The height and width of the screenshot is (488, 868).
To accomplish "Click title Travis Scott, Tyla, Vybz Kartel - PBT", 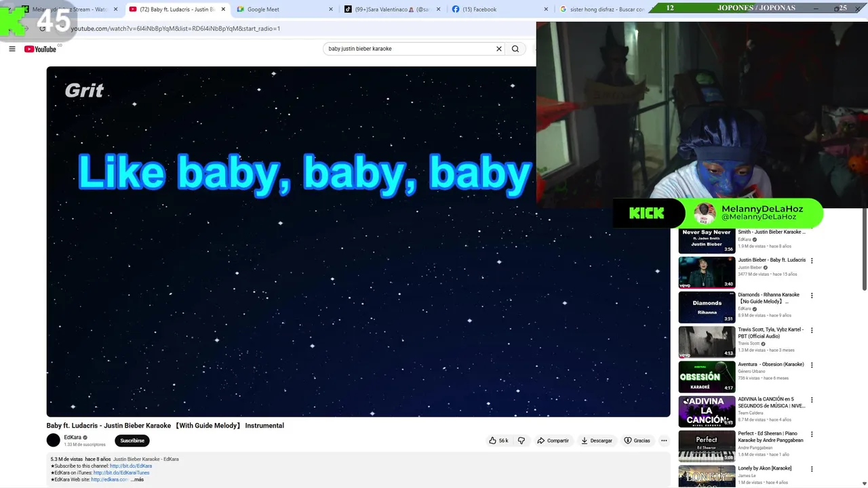I will pos(771,333).
